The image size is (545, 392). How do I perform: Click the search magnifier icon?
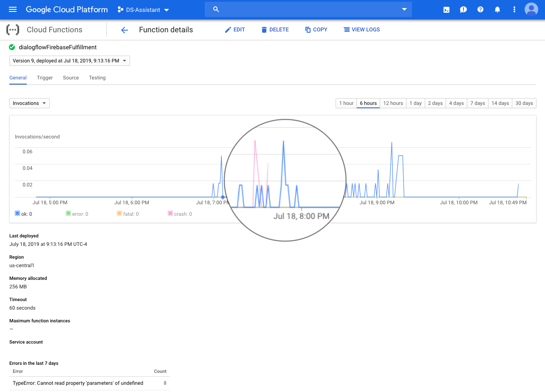point(216,9)
